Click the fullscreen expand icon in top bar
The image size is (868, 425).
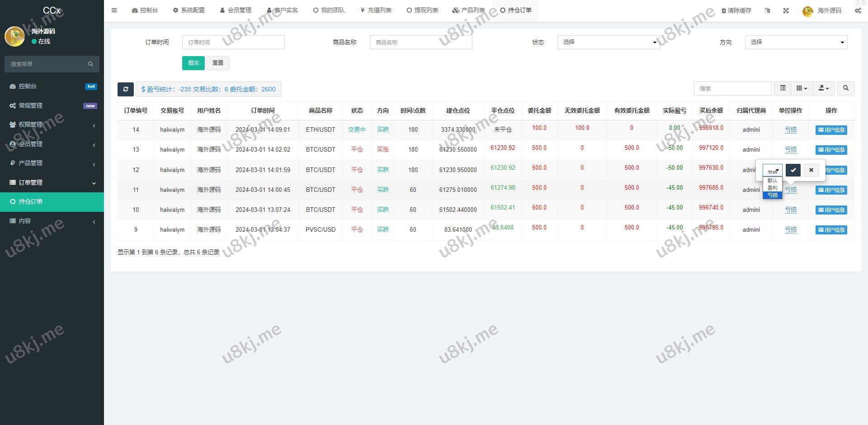pos(786,10)
